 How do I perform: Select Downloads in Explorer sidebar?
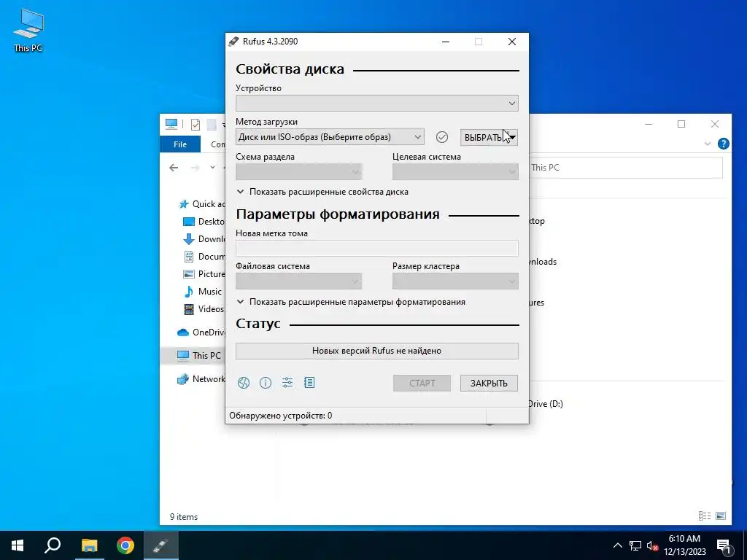point(204,239)
